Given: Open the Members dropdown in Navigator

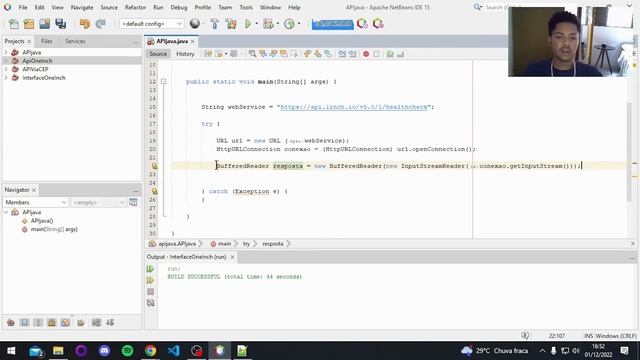Looking at the screenshot, I should click(36, 202).
